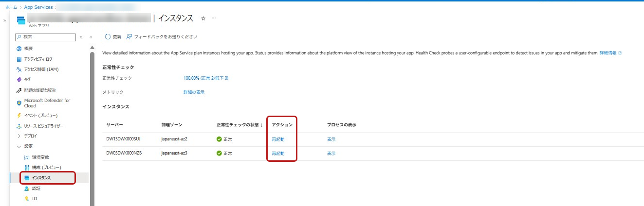Open 問題の診断と解決 from the sidebar
Image resolution: width=644 pixels, height=206 pixels.
point(40,90)
